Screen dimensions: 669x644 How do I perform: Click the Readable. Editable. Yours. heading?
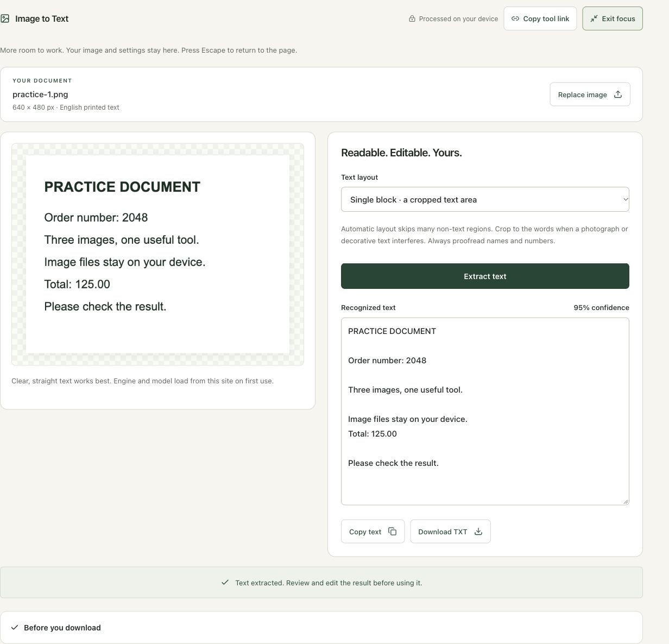(x=401, y=153)
